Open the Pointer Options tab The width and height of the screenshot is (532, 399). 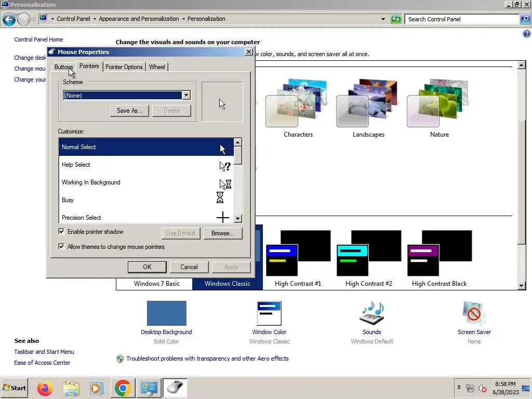point(124,67)
